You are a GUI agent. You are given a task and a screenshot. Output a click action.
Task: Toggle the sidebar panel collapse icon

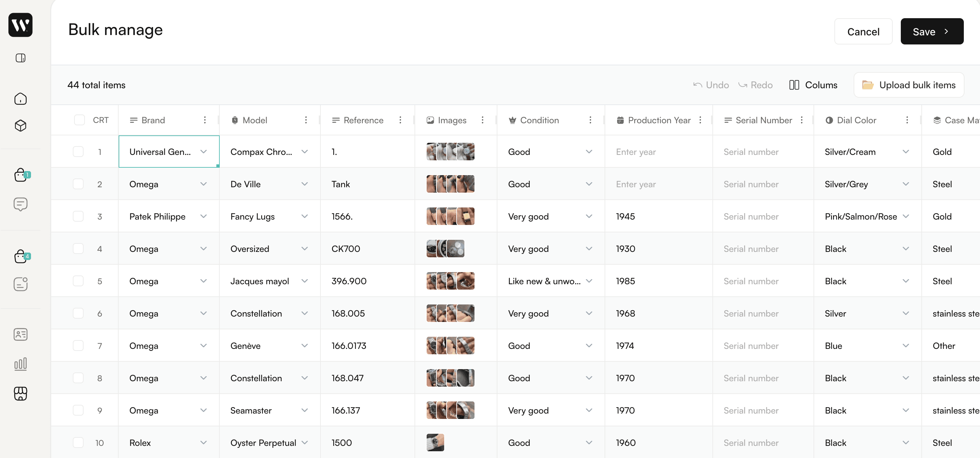point(21,58)
